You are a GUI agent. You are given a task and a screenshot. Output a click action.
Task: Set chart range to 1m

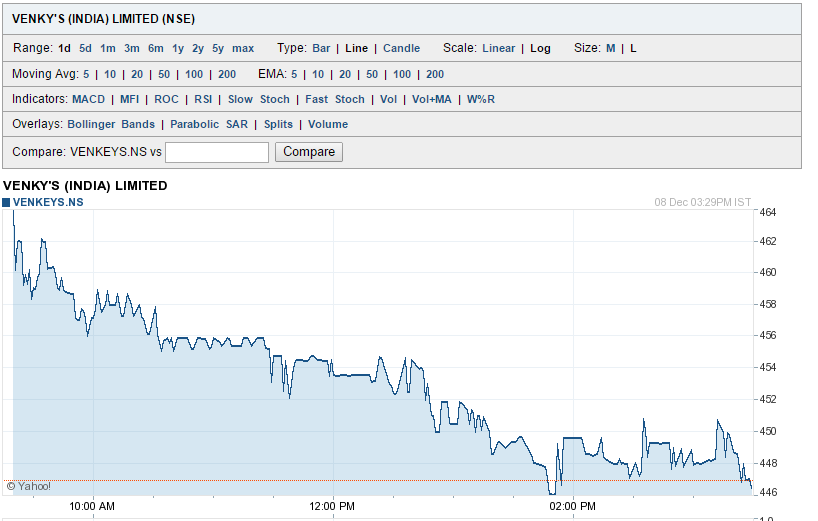click(x=108, y=49)
